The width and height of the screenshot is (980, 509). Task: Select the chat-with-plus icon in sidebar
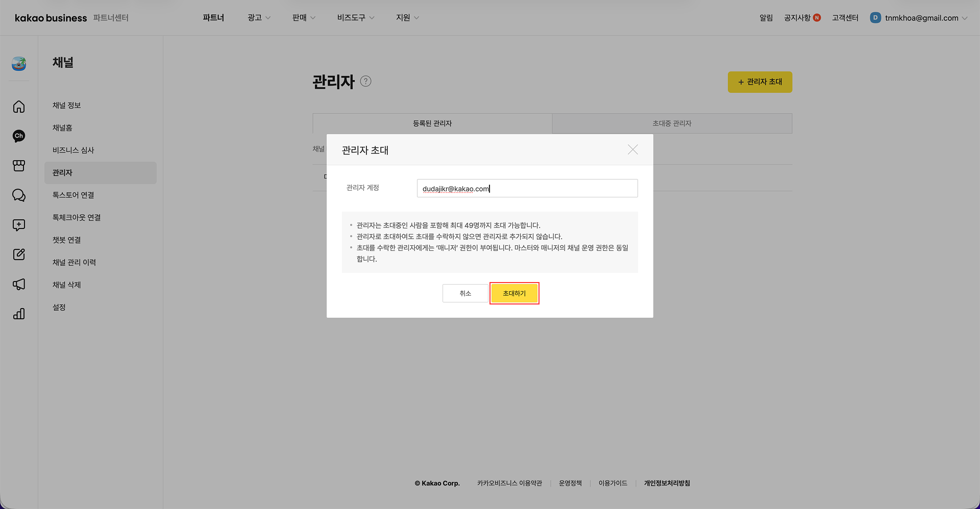pyautogui.click(x=19, y=225)
